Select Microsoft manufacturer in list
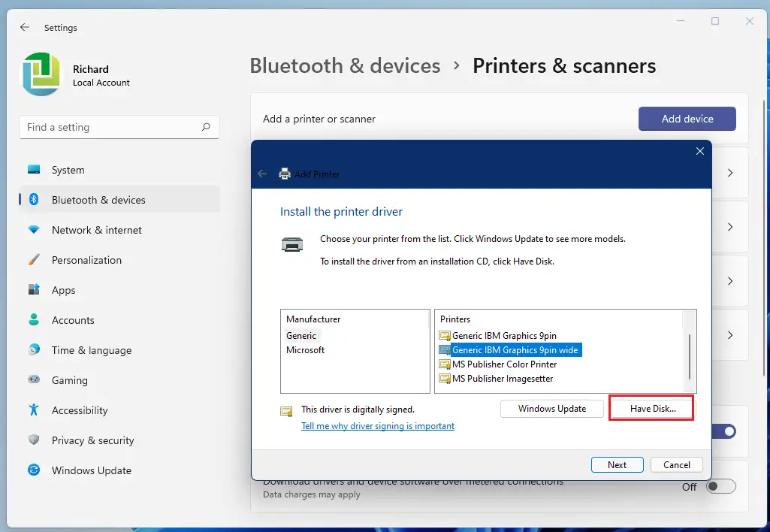The width and height of the screenshot is (770, 532). click(x=306, y=349)
